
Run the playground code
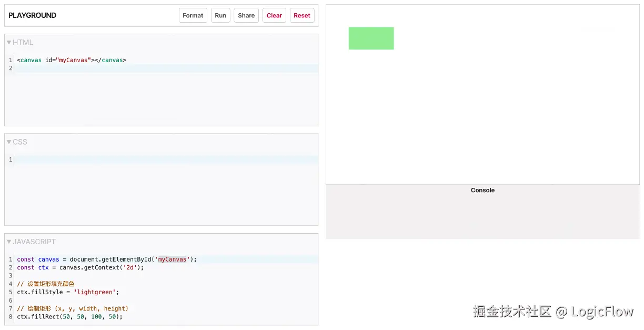[220, 15]
